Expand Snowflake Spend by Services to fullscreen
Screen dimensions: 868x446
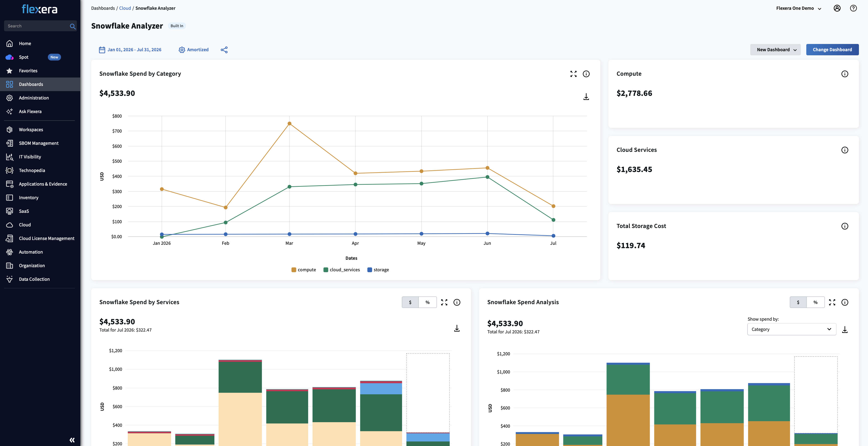444,302
